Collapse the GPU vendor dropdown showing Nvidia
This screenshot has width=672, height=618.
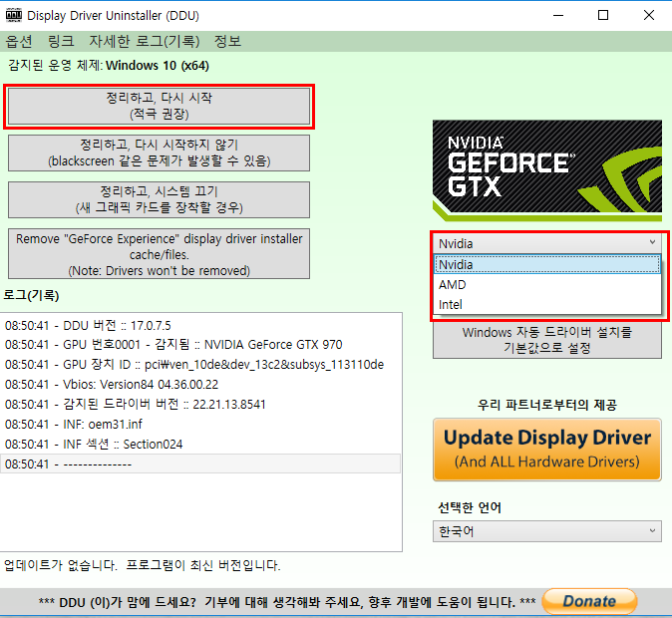[x=547, y=243]
